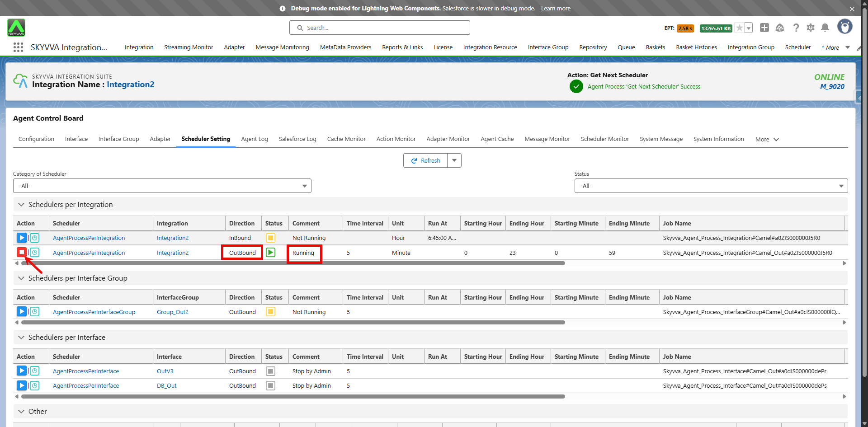Stop the running OutBound Integration2 scheduler
The width and height of the screenshot is (868, 427).
21,252
